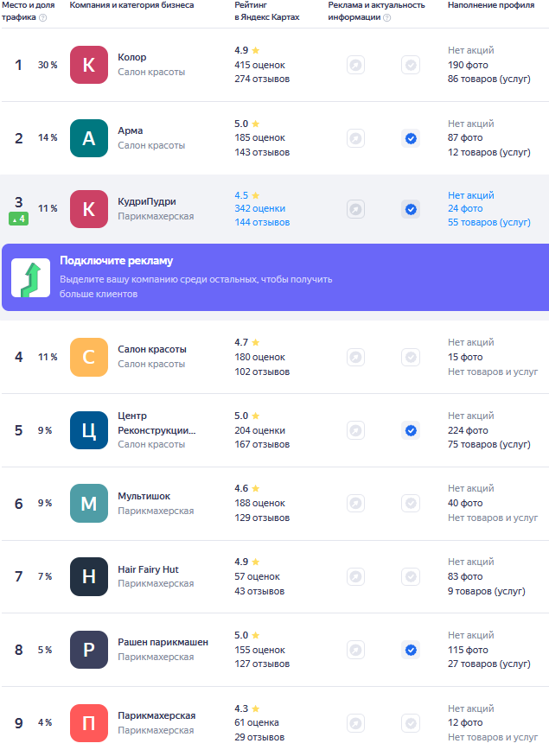Image resolution: width=549 pixels, height=756 pixels.
Task: Click the advertising icon in Hair Fairy Hut row
Action: tap(355, 576)
